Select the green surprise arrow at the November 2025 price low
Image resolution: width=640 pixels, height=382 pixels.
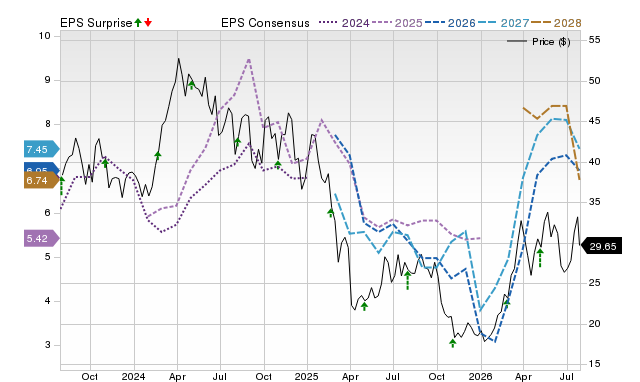click(452, 343)
